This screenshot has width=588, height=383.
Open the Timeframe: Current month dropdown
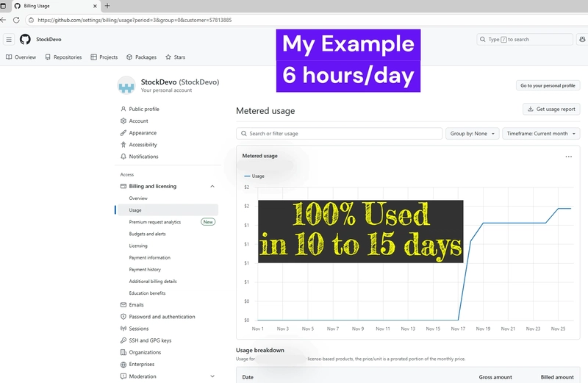pos(541,134)
